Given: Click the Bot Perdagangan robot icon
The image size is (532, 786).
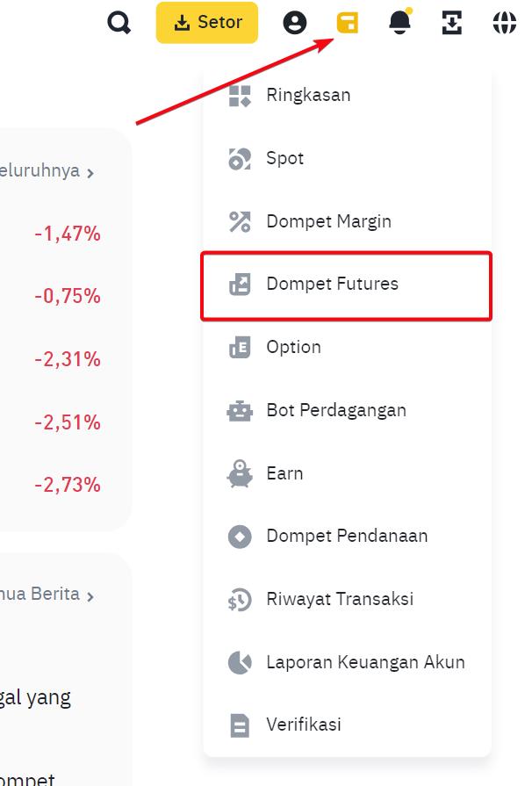Looking at the screenshot, I should (240, 410).
